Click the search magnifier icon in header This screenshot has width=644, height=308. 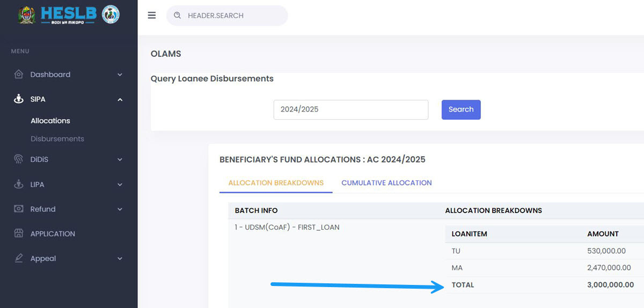(x=177, y=16)
